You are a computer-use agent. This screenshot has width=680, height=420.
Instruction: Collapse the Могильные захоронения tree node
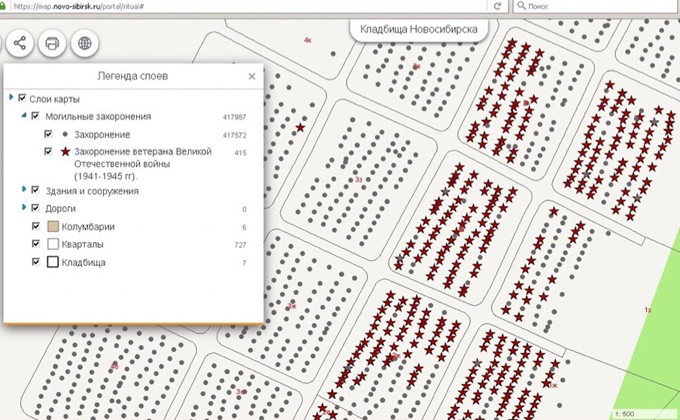23,117
